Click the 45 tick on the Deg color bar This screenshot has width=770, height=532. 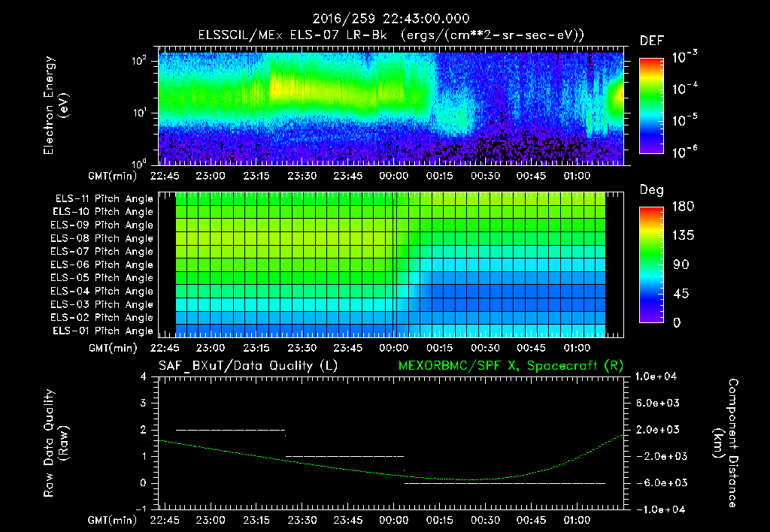(x=681, y=294)
